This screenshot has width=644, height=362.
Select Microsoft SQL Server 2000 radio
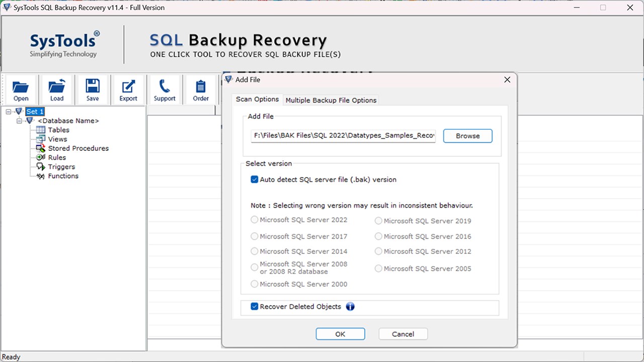pos(255,284)
